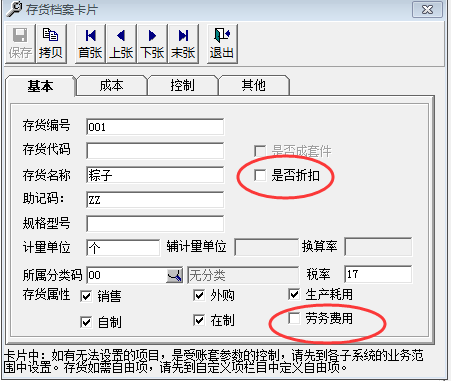Click the 计量单位 field containing 个
The height and width of the screenshot is (381, 451).
point(123,248)
